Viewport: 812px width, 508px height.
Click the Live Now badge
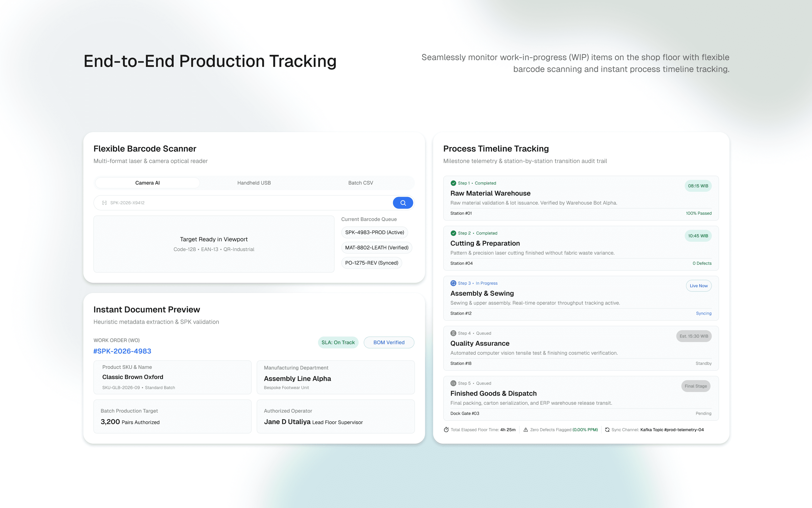point(699,286)
